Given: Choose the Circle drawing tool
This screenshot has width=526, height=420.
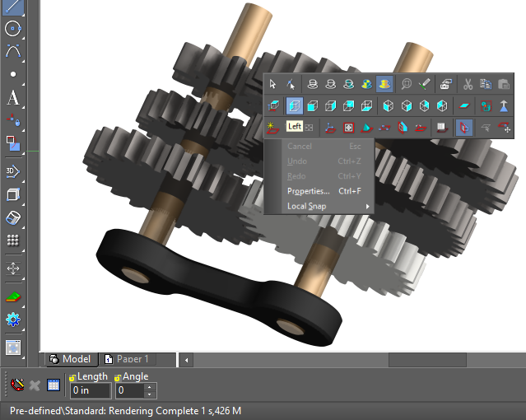Looking at the screenshot, I should [12, 29].
